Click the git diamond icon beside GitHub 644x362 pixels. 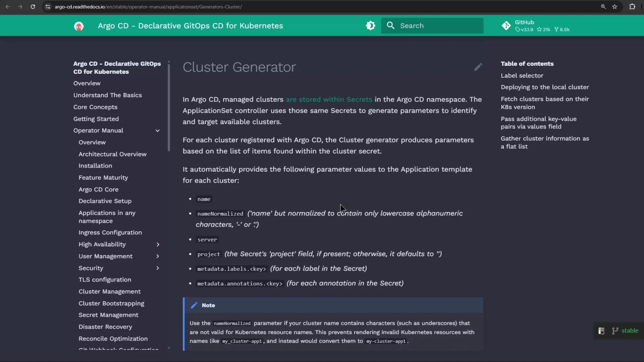coord(506,25)
